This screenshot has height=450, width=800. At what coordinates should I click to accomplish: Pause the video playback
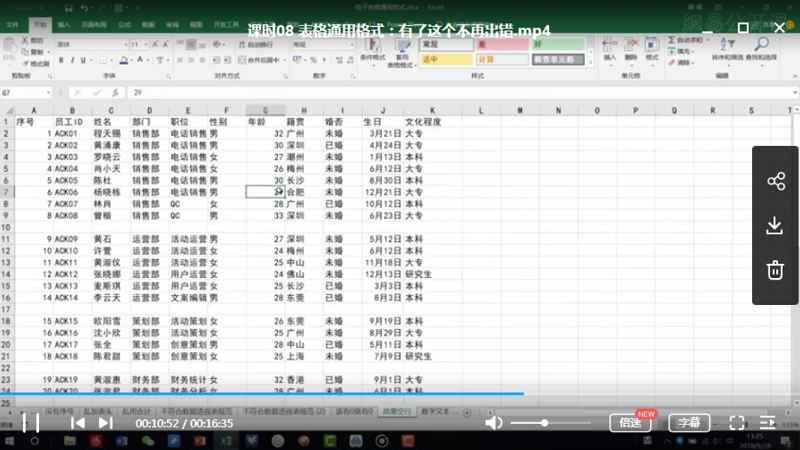click(x=30, y=422)
